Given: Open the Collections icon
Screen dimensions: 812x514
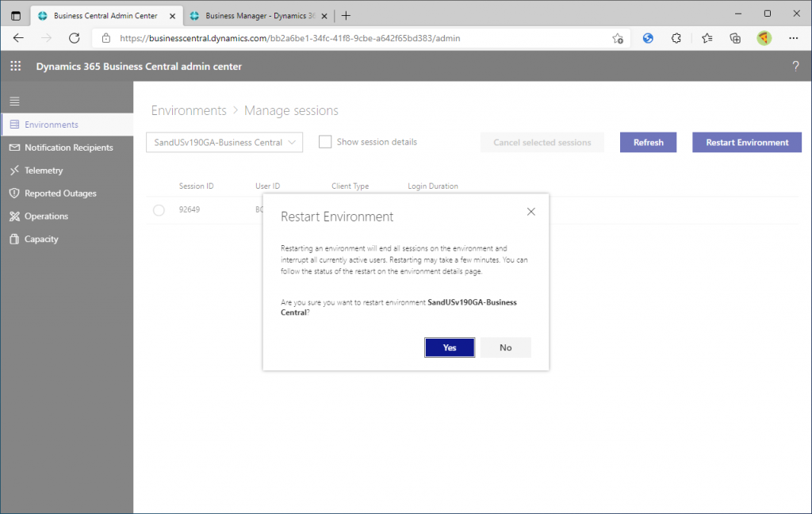Looking at the screenshot, I should tap(735, 38).
